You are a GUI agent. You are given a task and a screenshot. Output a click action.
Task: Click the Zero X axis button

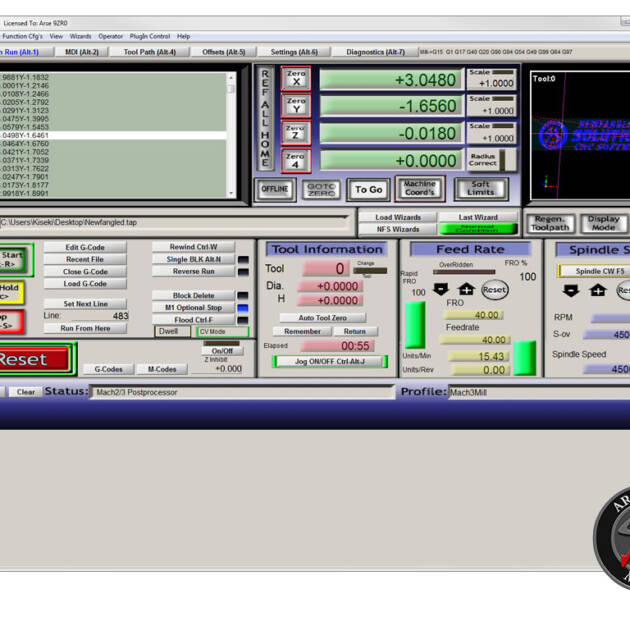click(x=295, y=80)
